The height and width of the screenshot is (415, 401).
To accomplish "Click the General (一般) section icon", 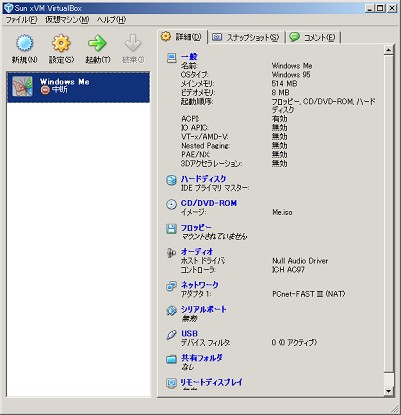I will tap(171, 58).
